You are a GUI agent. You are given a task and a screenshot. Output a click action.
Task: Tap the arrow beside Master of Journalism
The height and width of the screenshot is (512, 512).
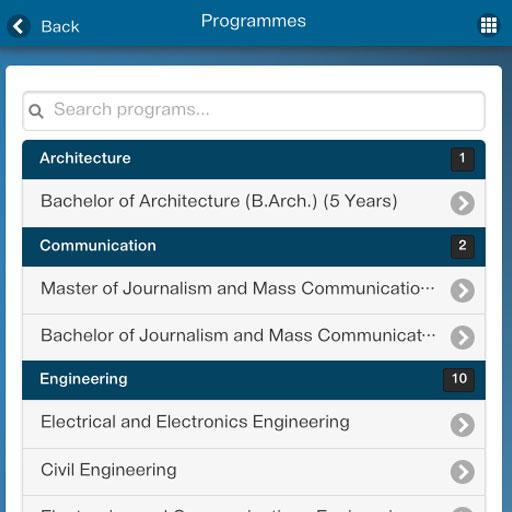click(x=462, y=290)
